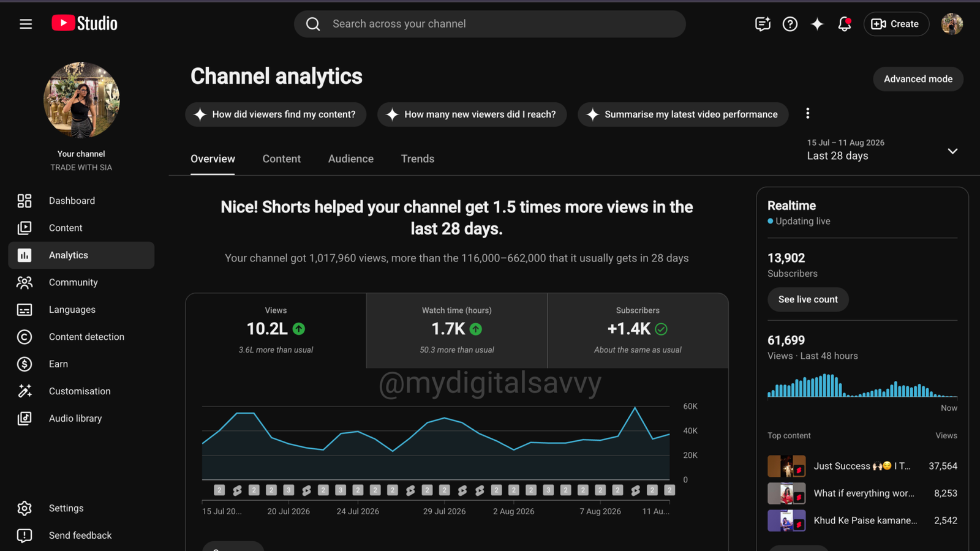Click the Analytics bar chart icon
Viewport: 980px width, 551px height.
pyautogui.click(x=24, y=255)
